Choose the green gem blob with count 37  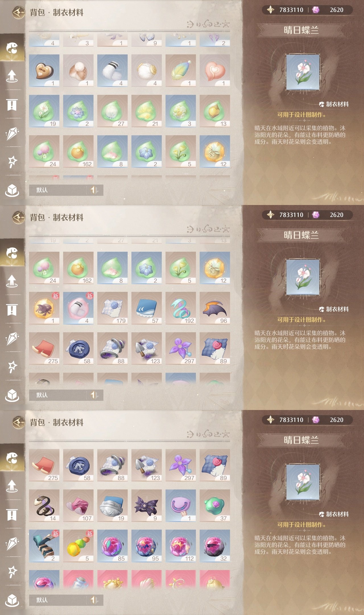(x=215, y=506)
